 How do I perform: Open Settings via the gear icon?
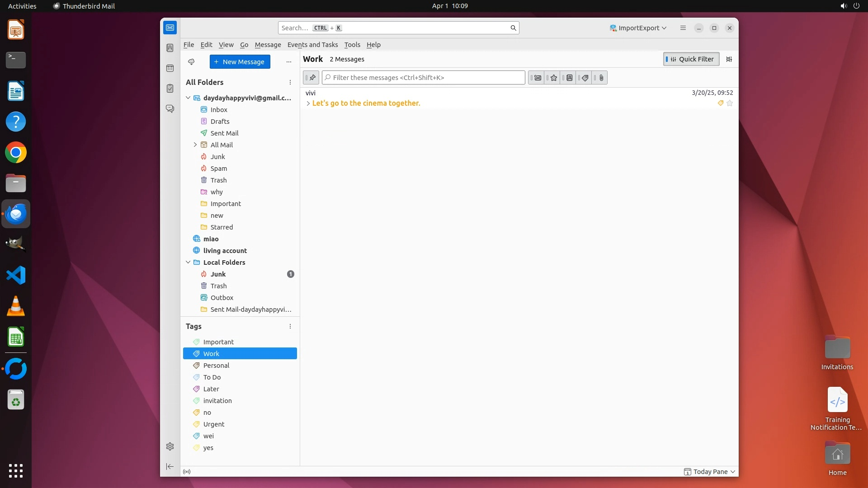point(170,446)
